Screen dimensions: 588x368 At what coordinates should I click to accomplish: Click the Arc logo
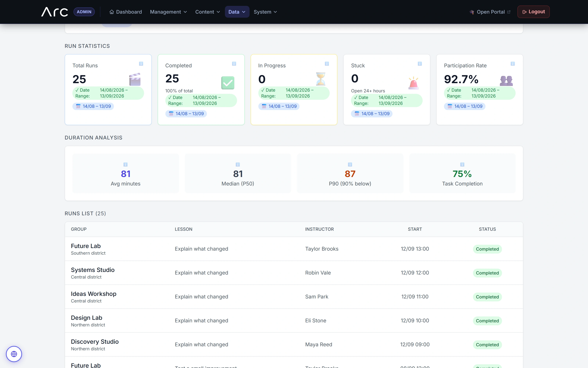click(x=55, y=12)
